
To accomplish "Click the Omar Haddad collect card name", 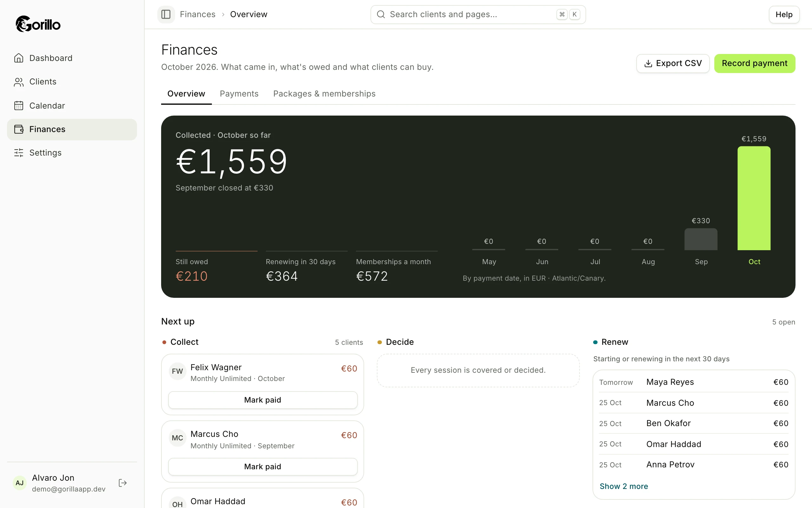I will 218,501.
